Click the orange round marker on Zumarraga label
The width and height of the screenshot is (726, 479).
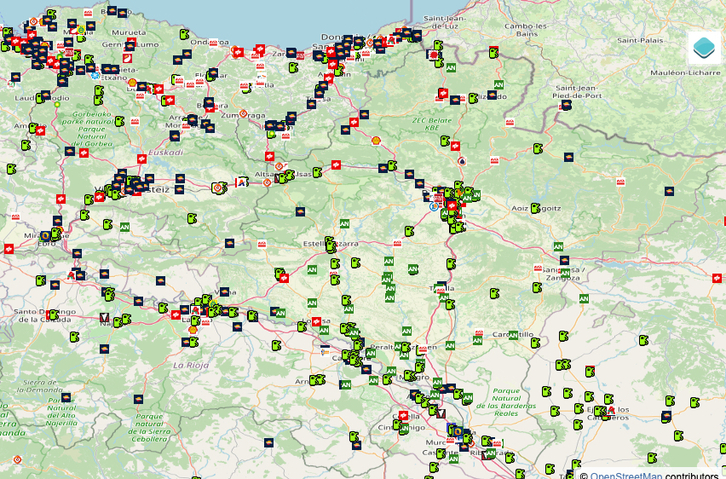[243, 113]
